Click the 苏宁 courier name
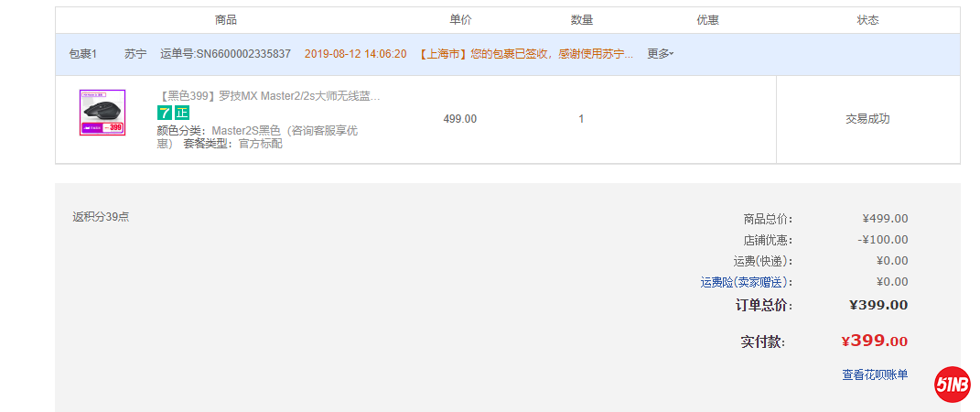This screenshot has height=412, width=980. pyautogui.click(x=135, y=54)
